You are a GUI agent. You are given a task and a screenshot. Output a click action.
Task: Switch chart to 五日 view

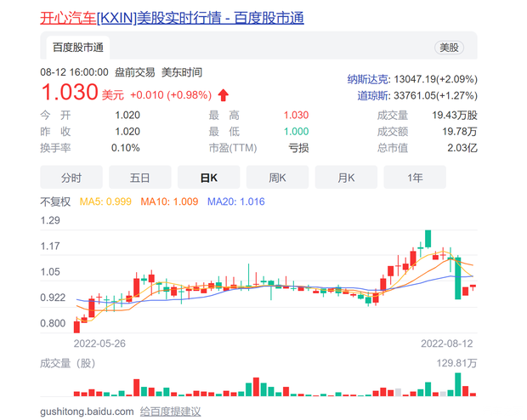pos(139,177)
